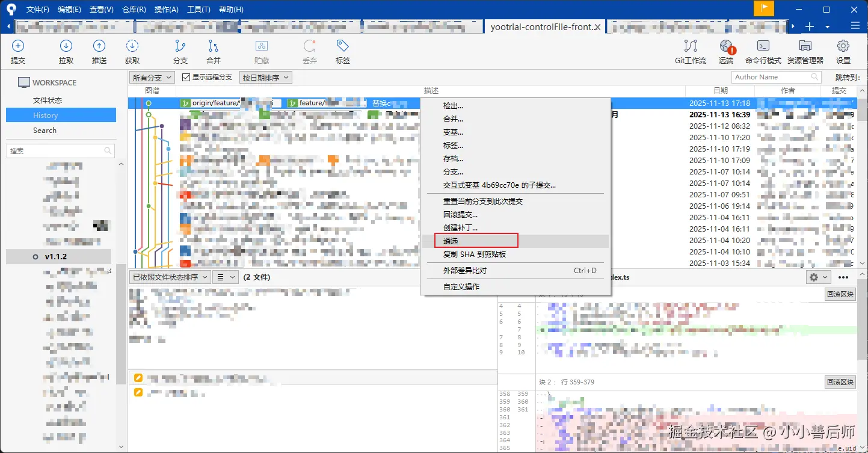868x453 pixels.
Task: Click the 回滚区块 button for hunk 2
Action: [840, 382]
